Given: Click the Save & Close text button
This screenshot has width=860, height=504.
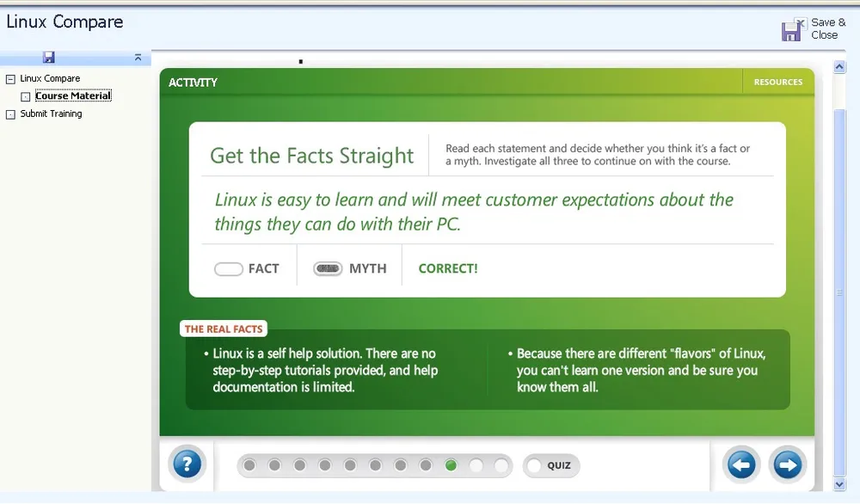Looking at the screenshot, I should (827, 29).
